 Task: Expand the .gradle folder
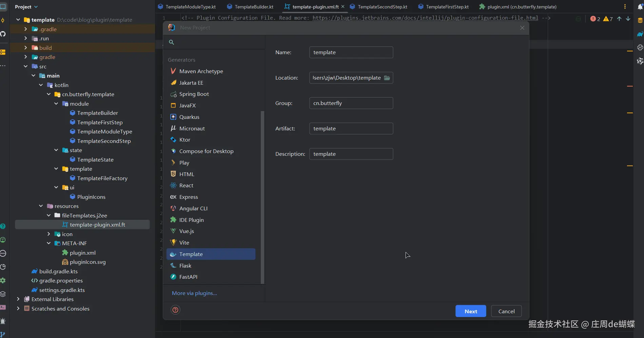25,29
